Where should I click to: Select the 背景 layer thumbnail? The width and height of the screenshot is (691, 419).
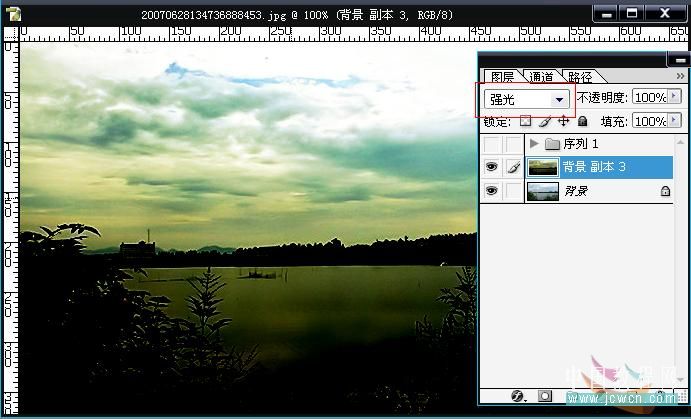543,191
